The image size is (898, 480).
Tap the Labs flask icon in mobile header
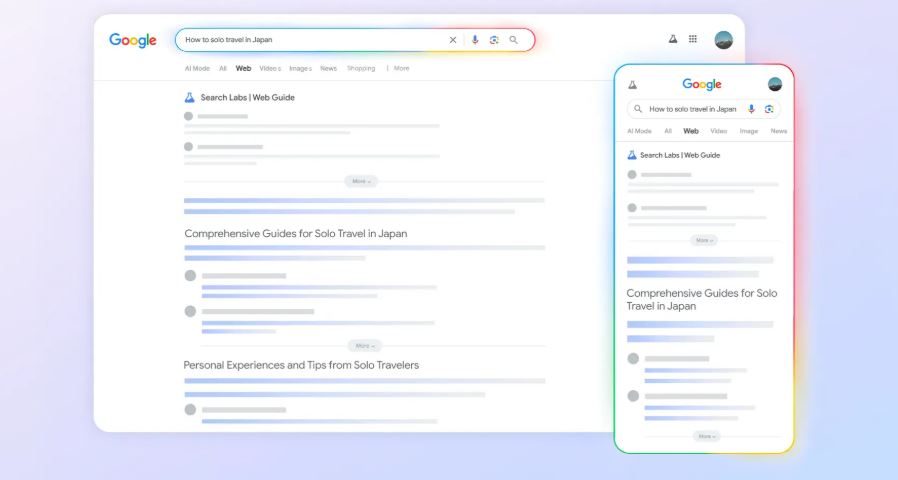632,85
